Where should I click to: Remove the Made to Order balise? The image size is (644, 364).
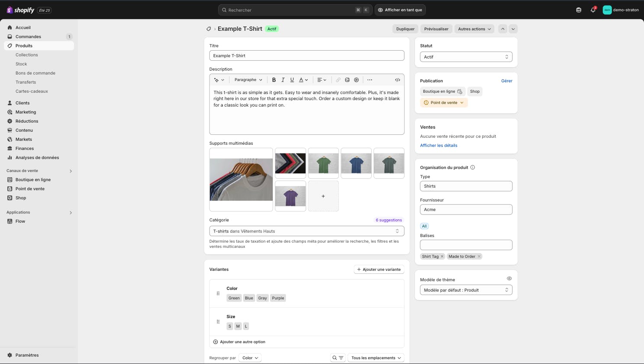(479, 256)
